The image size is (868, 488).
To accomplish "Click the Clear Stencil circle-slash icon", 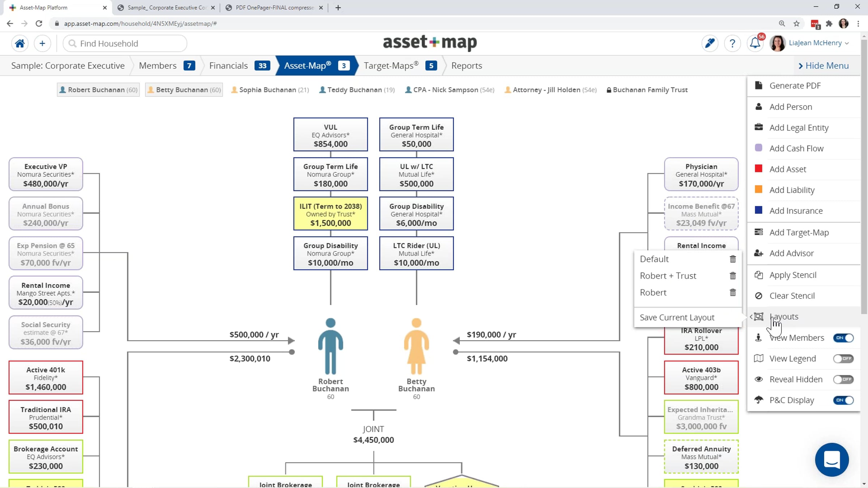I will 759,296.
